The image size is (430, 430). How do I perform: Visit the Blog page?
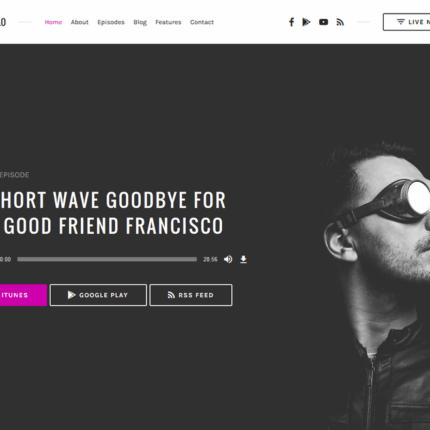140,22
